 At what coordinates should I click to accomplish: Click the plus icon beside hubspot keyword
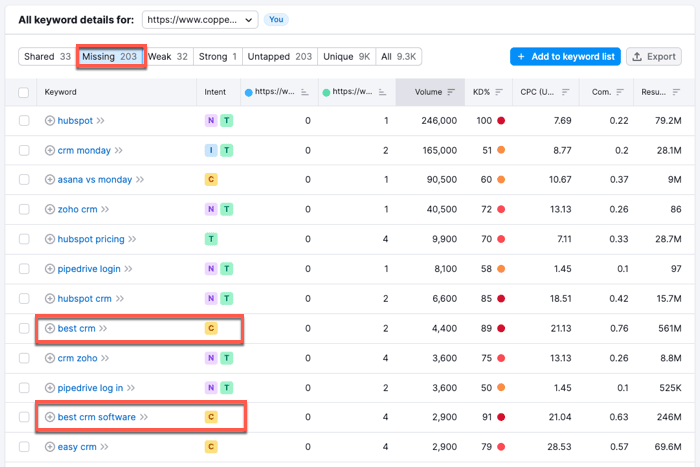point(50,121)
